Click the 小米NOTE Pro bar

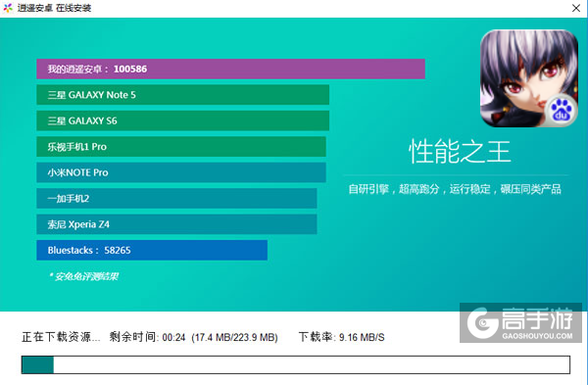click(181, 172)
